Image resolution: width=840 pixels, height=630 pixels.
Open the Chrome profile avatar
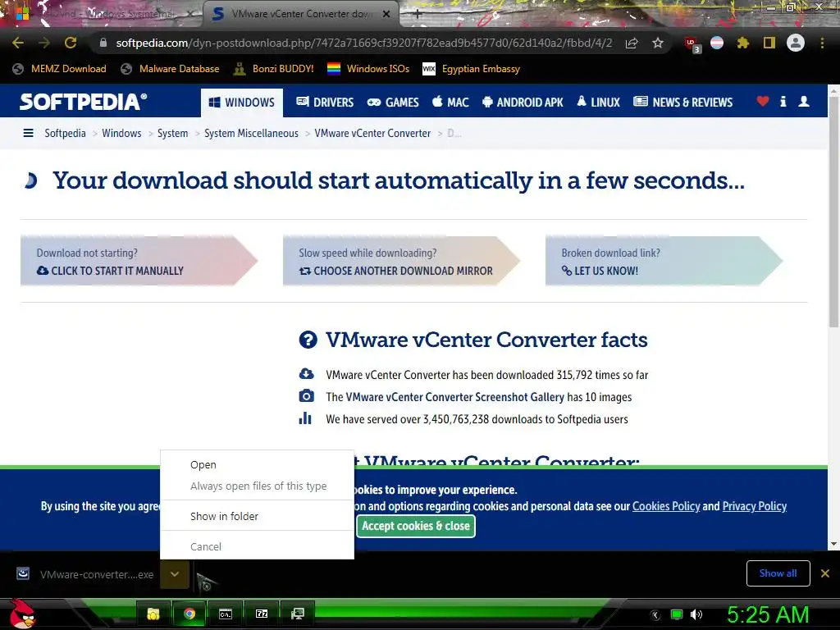(796, 43)
